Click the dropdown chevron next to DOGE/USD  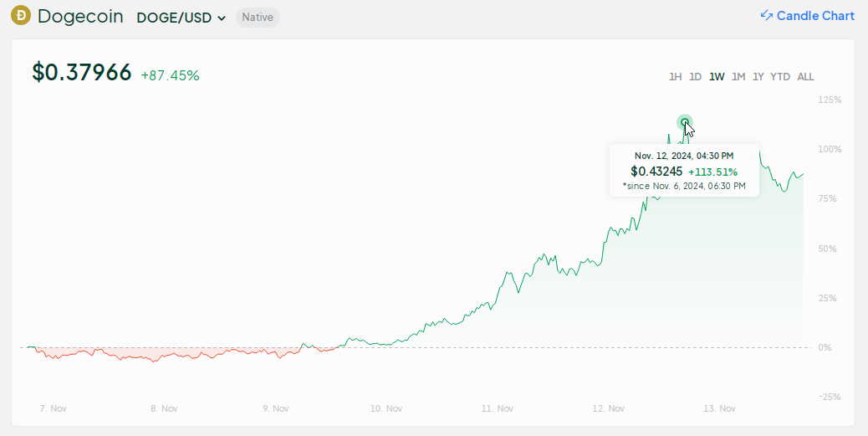pyautogui.click(x=222, y=18)
